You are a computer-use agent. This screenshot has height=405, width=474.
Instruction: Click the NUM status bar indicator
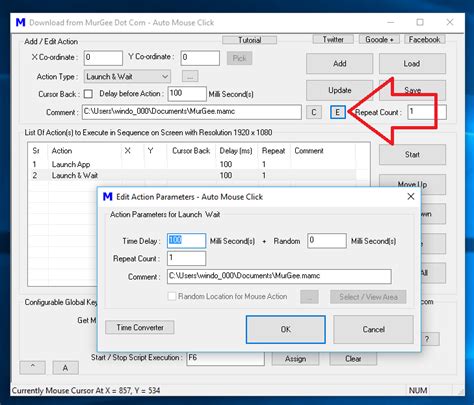418,390
